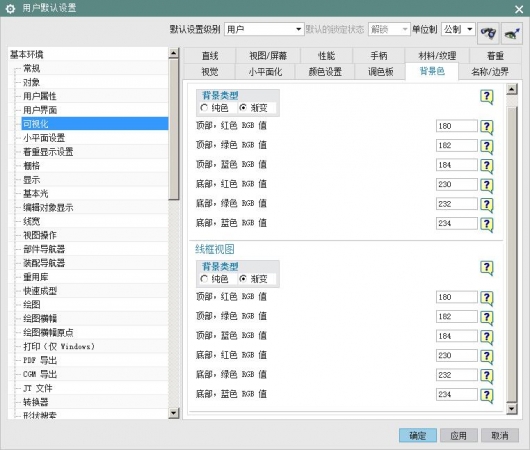Image resolution: width=530 pixels, height=450 pixels.
Task: Open help for first top red RGB value
Action: pos(487,127)
